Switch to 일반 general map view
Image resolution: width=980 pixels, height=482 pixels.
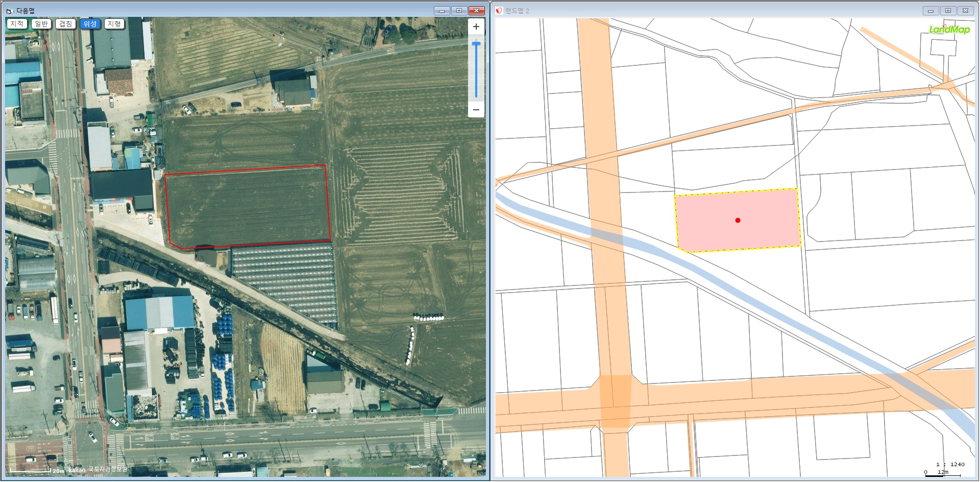41,24
